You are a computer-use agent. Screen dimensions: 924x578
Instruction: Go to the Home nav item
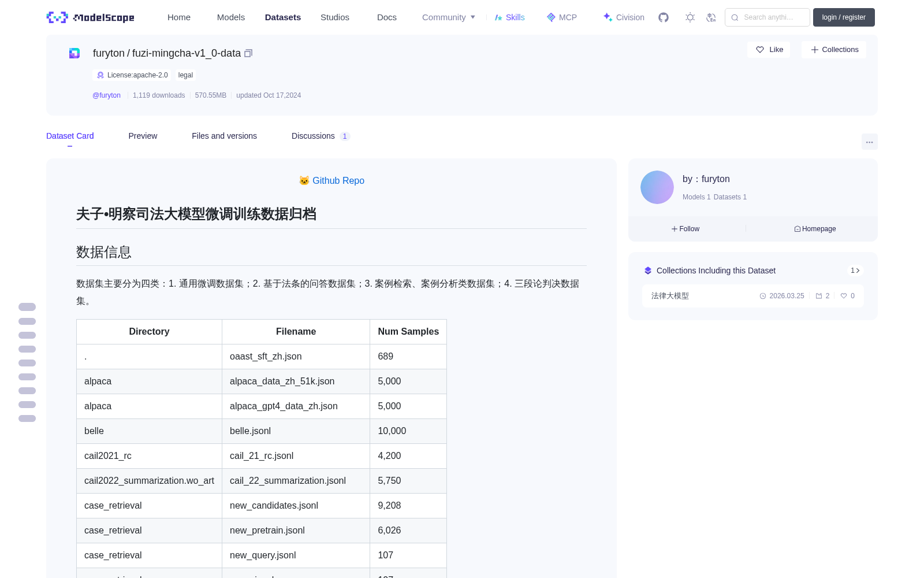click(179, 17)
